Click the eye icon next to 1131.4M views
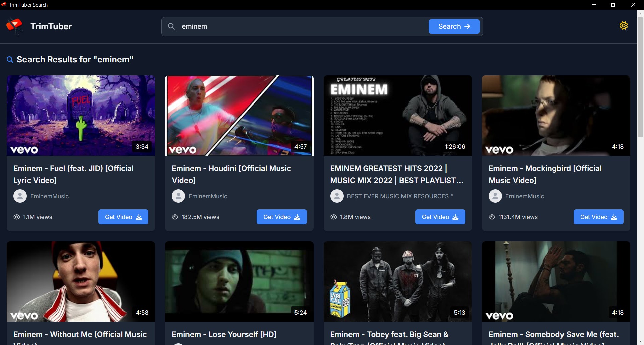Screen dimensions: 644x345 [x=492, y=217]
